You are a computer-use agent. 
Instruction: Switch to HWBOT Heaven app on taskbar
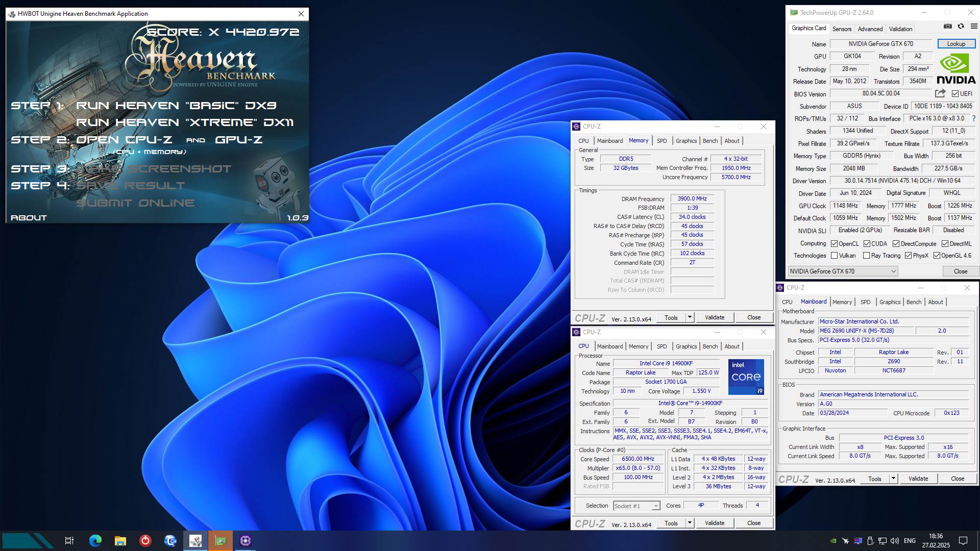click(195, 541)
